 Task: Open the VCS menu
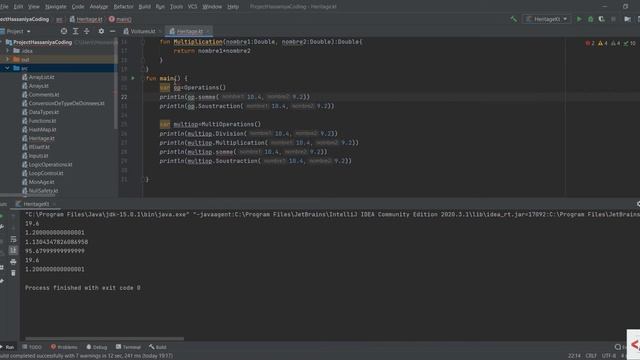tap(192, 7)
